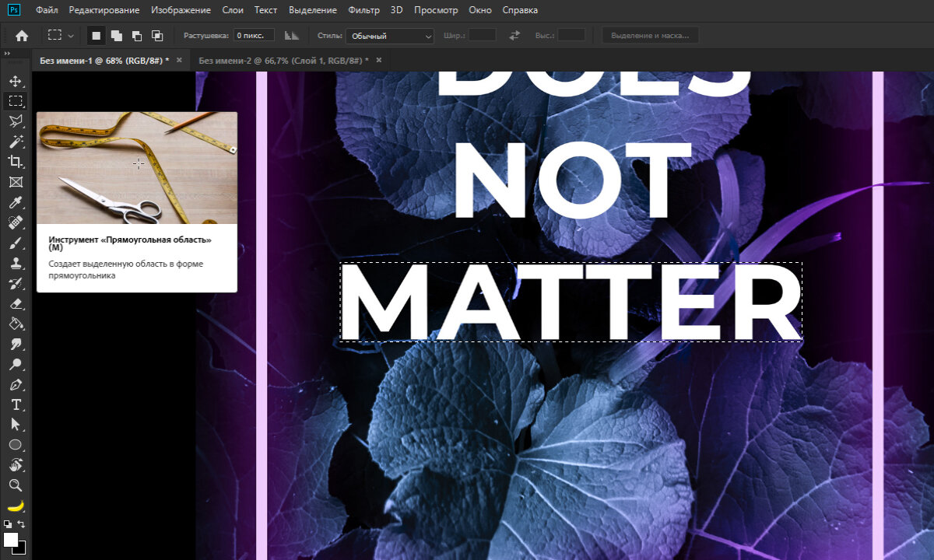Image resolution: width=934 pixels, height=560 pixels.
Task: Open the Окно menu
Action: coord(481,10)
